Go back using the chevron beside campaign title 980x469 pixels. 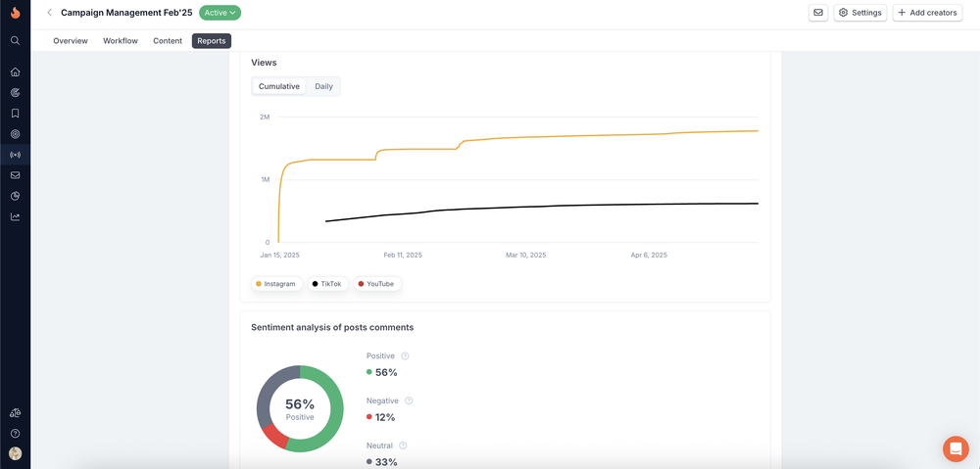click(x=49, y=13)
